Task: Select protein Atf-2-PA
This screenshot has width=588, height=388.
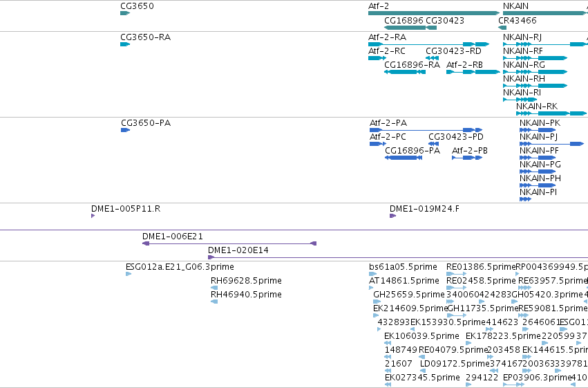Action: [x=426, y=130]
